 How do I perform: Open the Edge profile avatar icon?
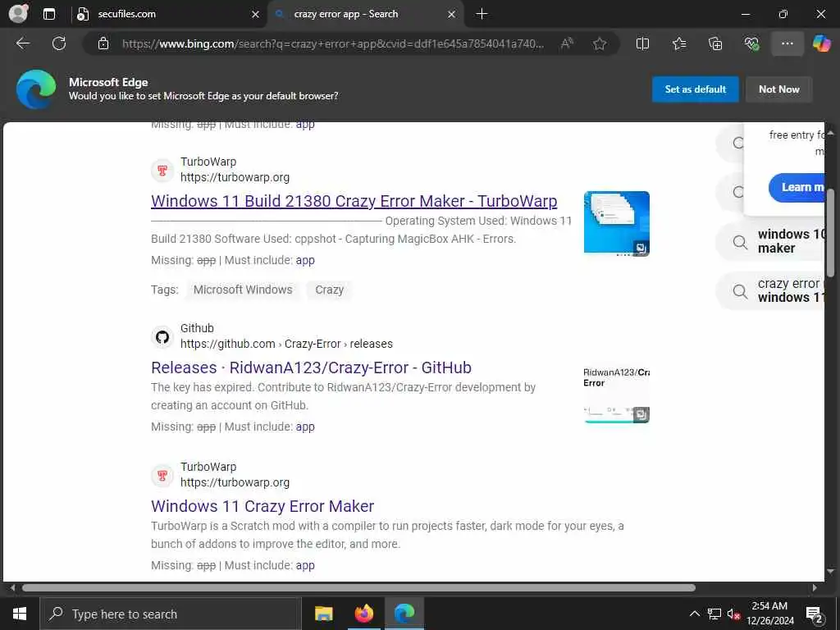18,14
